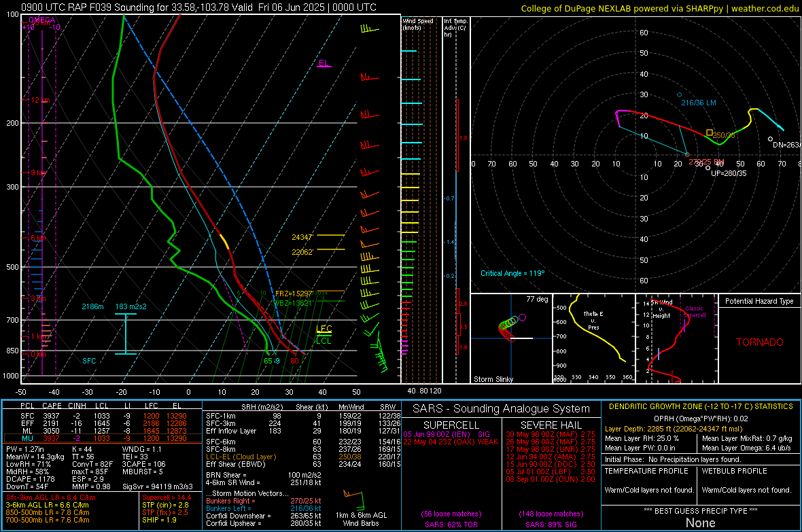Click the "BEST GUESS PRECIP TYPE" heading
The height and width of the screenshot is (532, 802).
pos(701,511)
